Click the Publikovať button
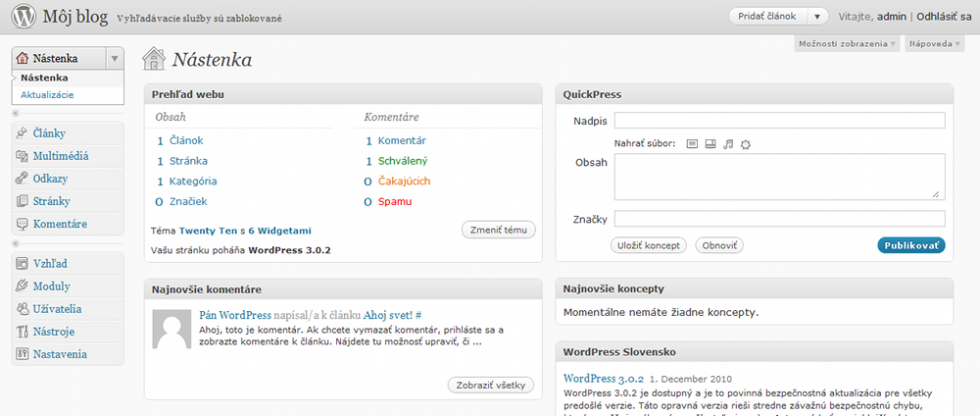 click(911, 245)
